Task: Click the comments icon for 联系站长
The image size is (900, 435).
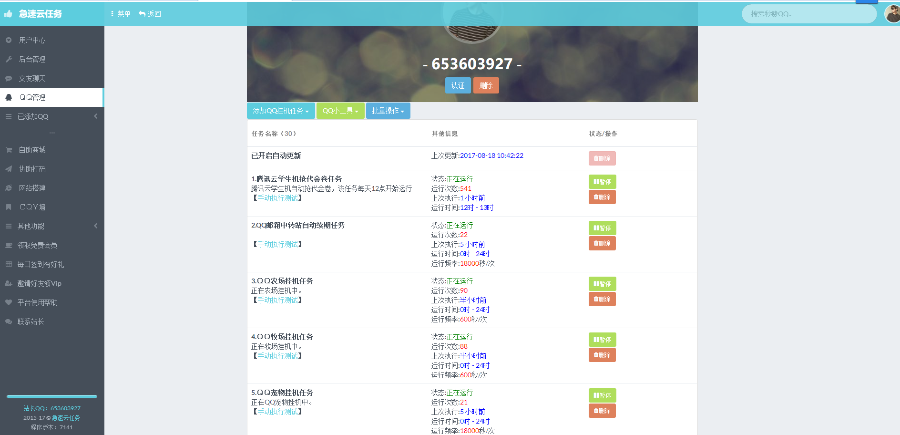Action: tap(8, 321)
